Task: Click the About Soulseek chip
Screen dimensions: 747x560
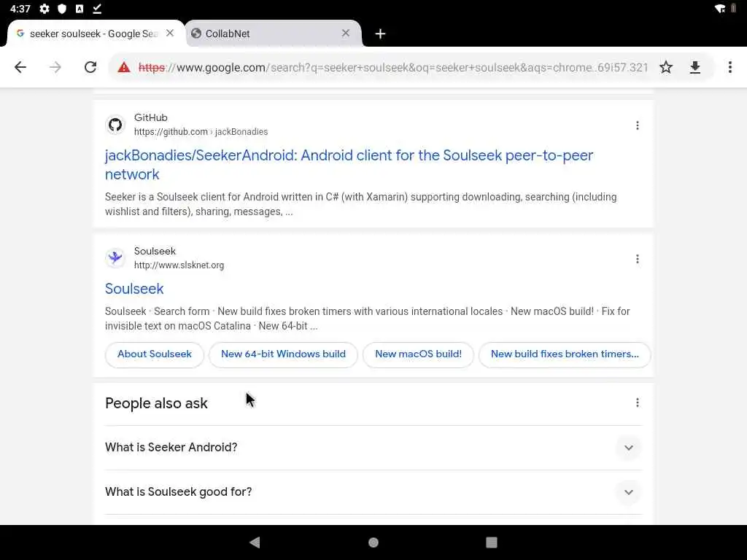Action: click(x=155, y=354)
